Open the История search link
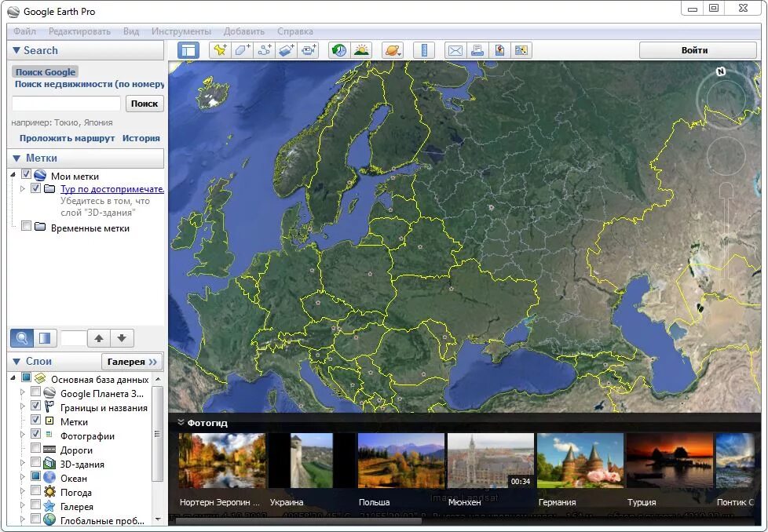Viewport: 768px width, 532px height. 141,138
